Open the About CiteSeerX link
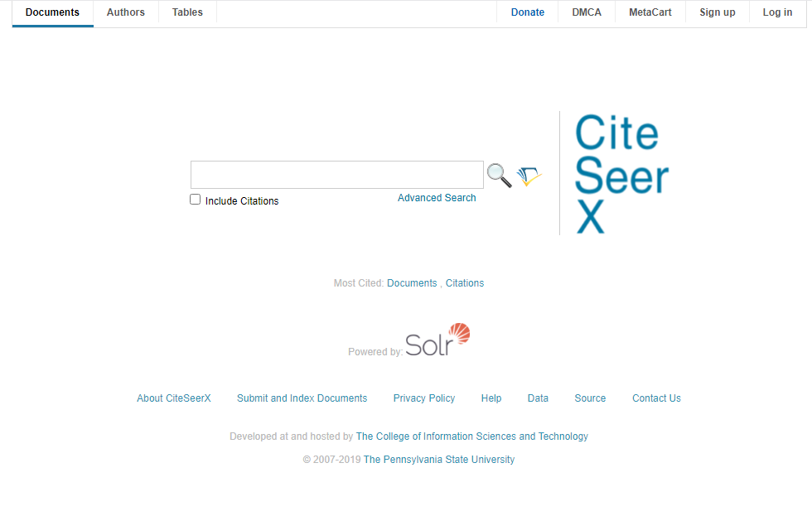The height and width of the screenshot is (516, 812). pos(173,398)
